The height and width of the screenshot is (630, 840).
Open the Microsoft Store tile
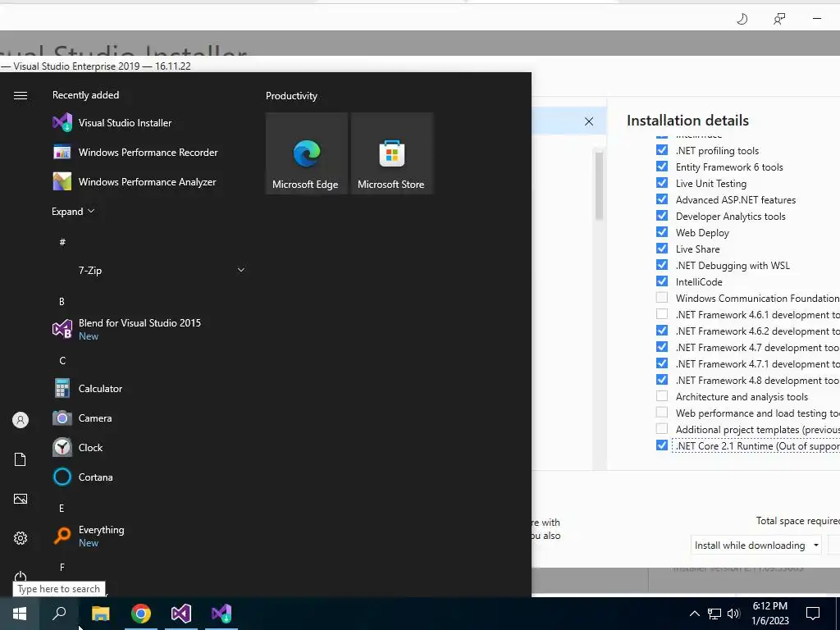(391, 153)
